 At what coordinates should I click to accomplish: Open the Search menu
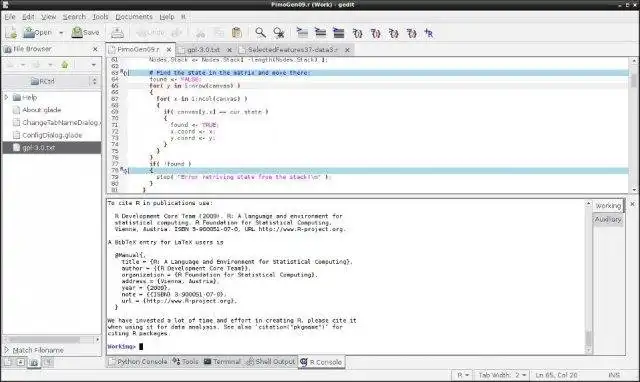coord(74,17)
